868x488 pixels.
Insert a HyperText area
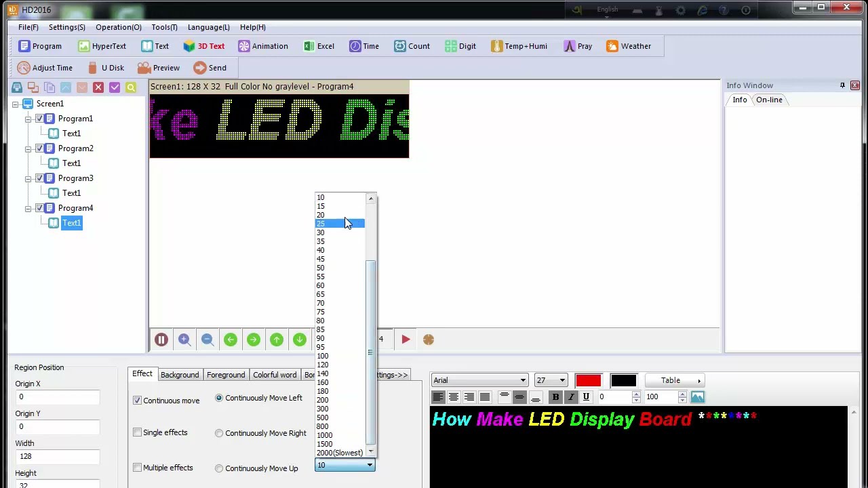(102, 46)
